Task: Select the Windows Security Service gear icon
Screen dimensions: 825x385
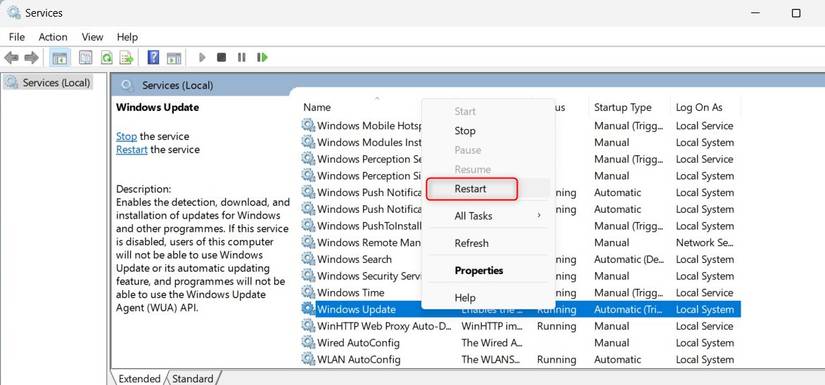Action: pos(308,276)
